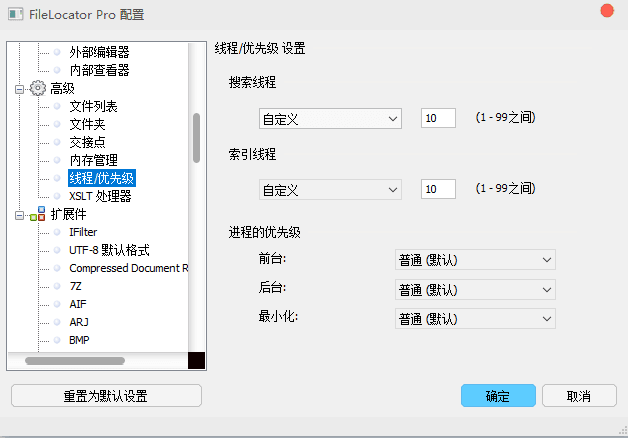Click the tree's vertical scrollbar thumb
Screen dimensions: 628x438
point(196,137)
